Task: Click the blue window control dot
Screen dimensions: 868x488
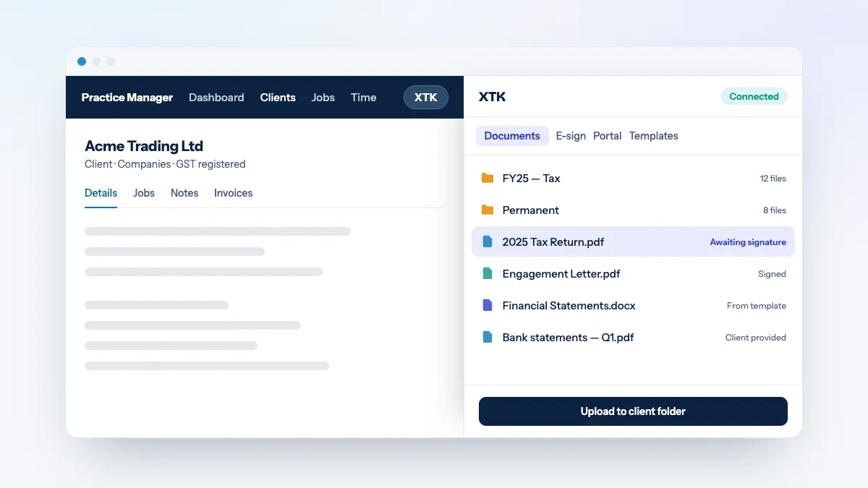Action: 82,61
